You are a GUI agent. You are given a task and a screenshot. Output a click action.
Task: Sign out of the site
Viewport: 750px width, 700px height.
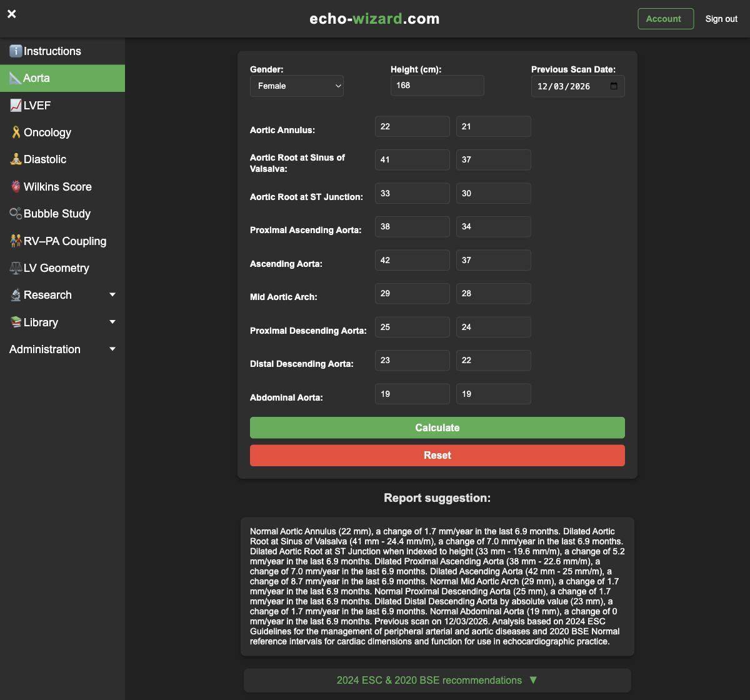coord(721,19)
